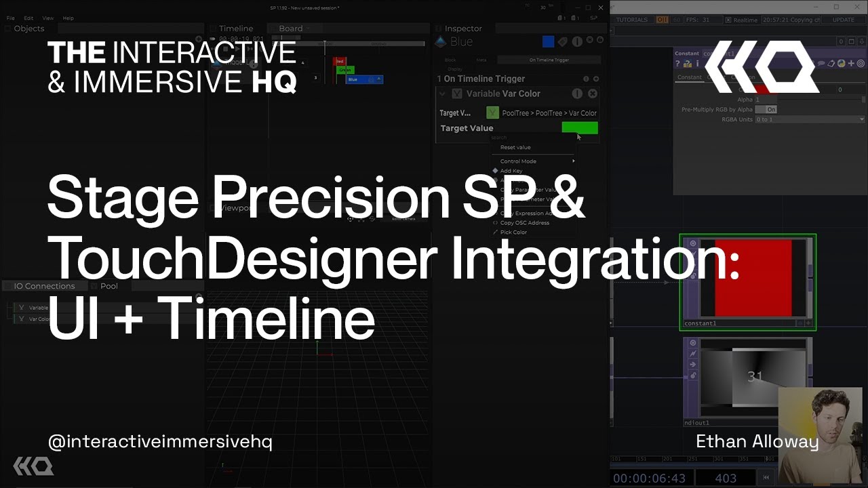Viewport: 868px width, 488px height.
Task: Open the Help menu in Stage Precision
Action: pyautogui.click(x=68, y=18)
